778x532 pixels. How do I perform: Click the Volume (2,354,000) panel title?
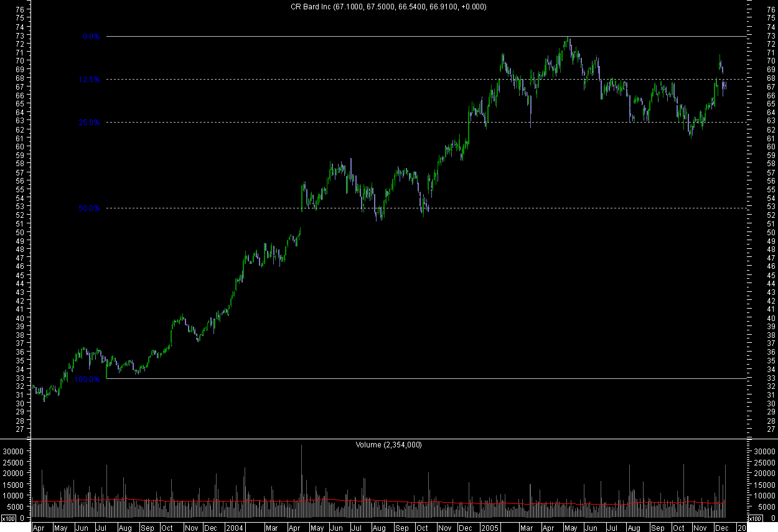coord(388,445)
